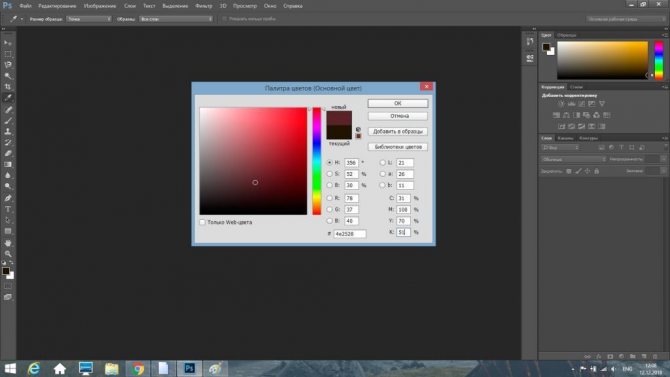Click the Добавить в образцы button

(397, 131)
